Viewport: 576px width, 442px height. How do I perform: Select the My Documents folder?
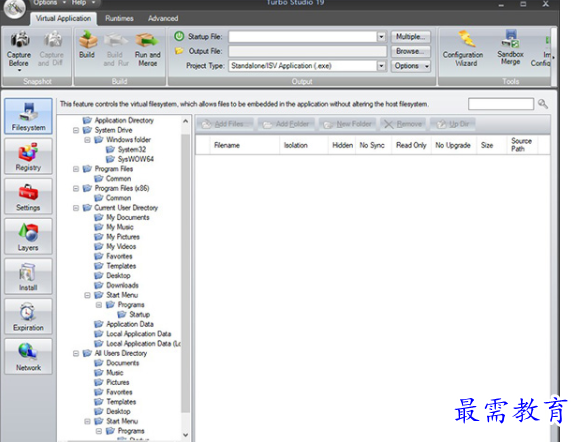122,218
